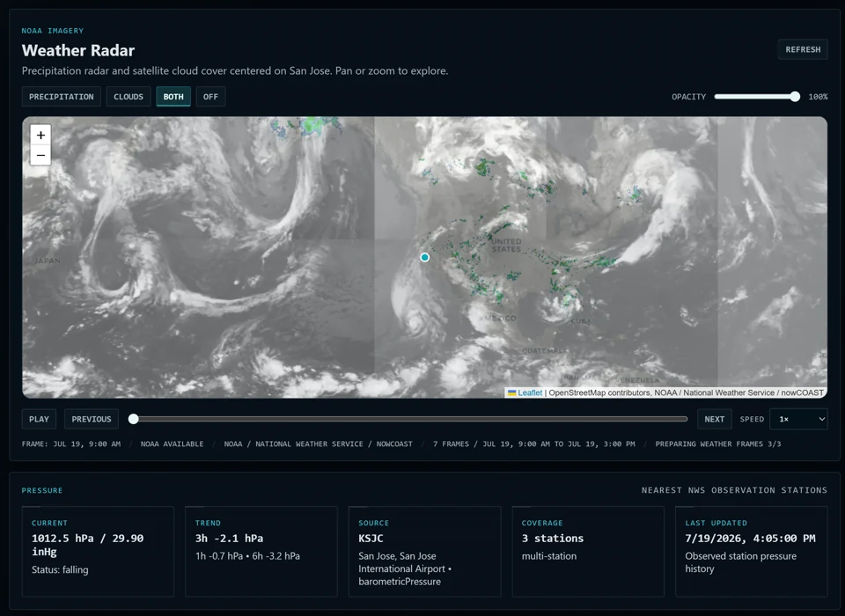Turn the radar overlay Off
This screenshot has width=845, height=616.
coord(210,97)
